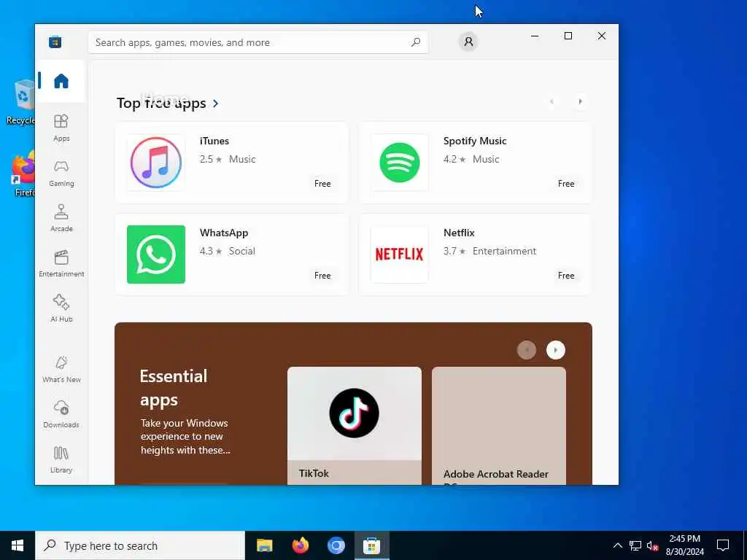Open the Library page
This screenshot has height=560, width=747.
(x=61, y=459)
